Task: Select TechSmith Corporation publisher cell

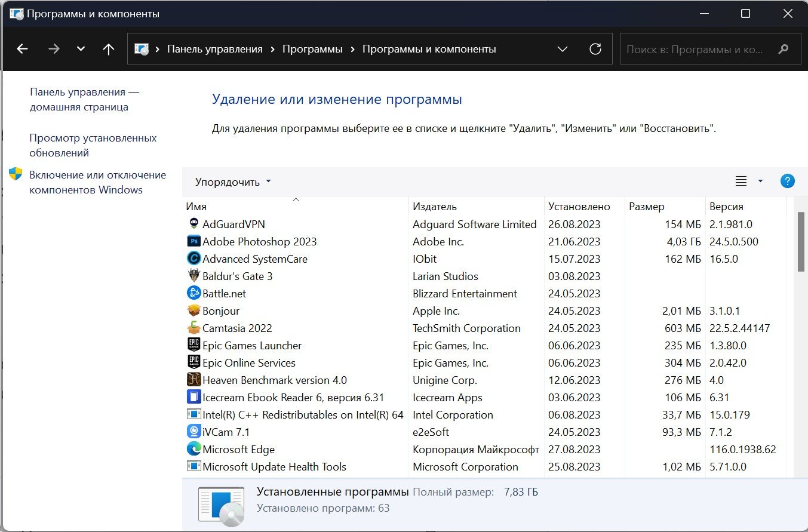Action: [x=466, y=328]
